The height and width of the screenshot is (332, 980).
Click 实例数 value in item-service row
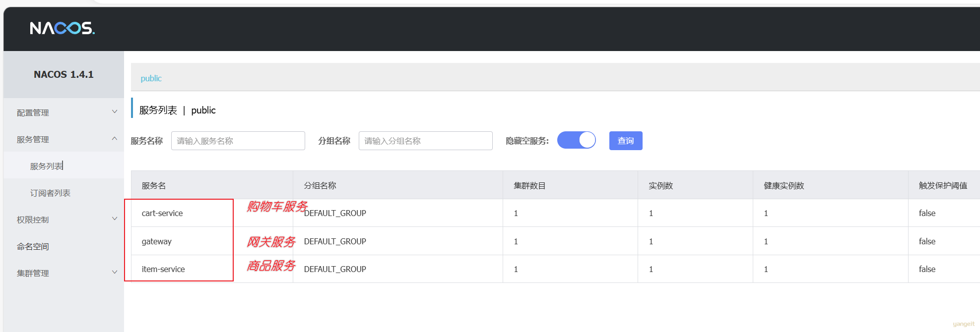tap(651, 269)
